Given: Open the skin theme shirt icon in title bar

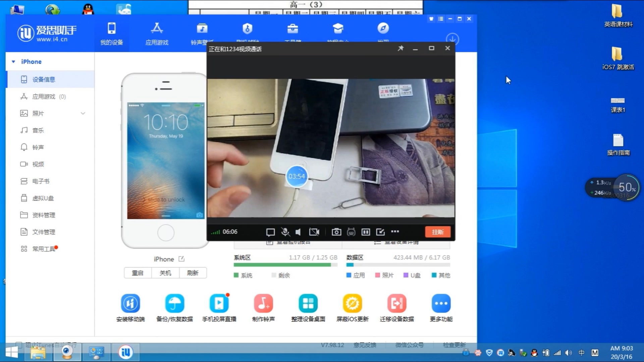Looking at the screenshot, I should (x=431, y=19).
